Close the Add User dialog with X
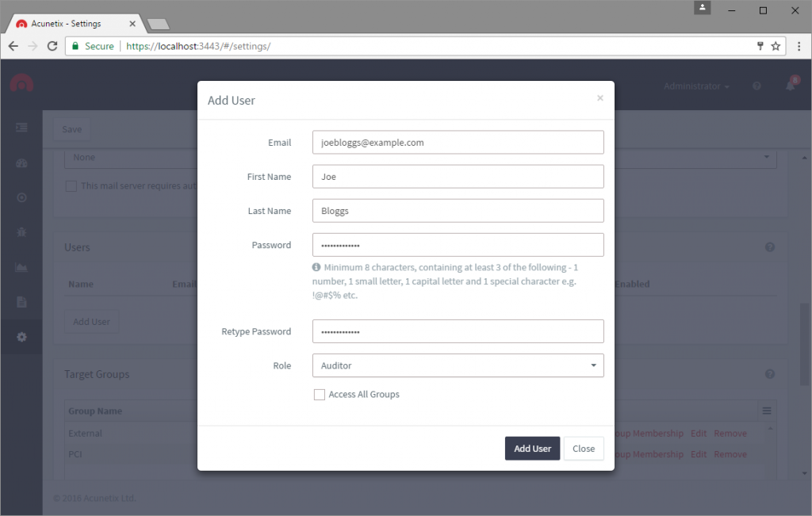 point(600,97)
